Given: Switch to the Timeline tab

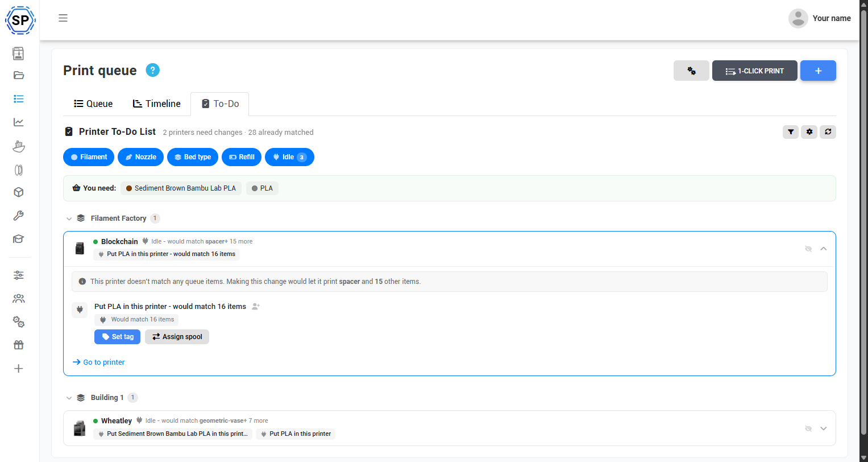Looking at the screenshot, I should 156,104.
